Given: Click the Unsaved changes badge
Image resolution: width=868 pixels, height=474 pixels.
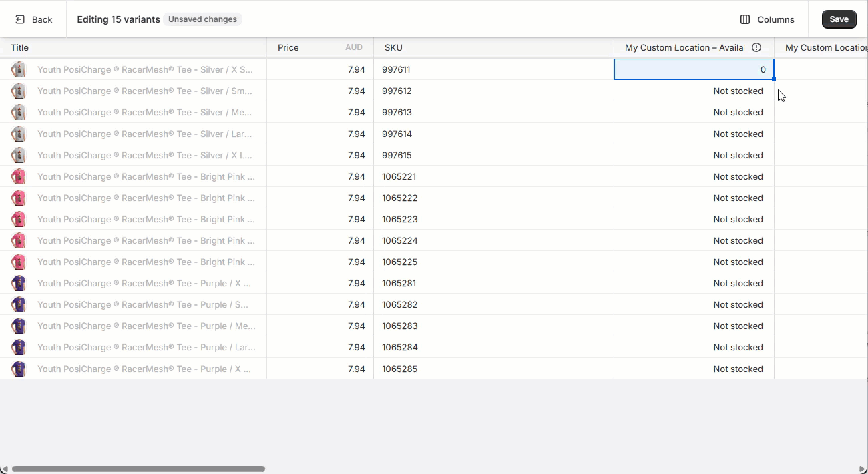Looking at the screenshot, I should 202,19.
